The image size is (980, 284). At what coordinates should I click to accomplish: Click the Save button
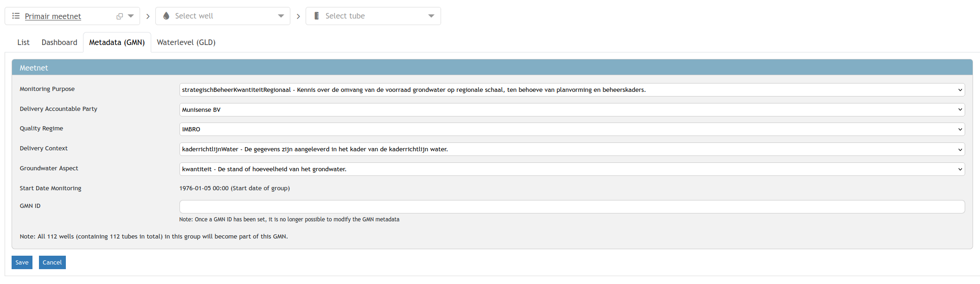coord(22,262)
